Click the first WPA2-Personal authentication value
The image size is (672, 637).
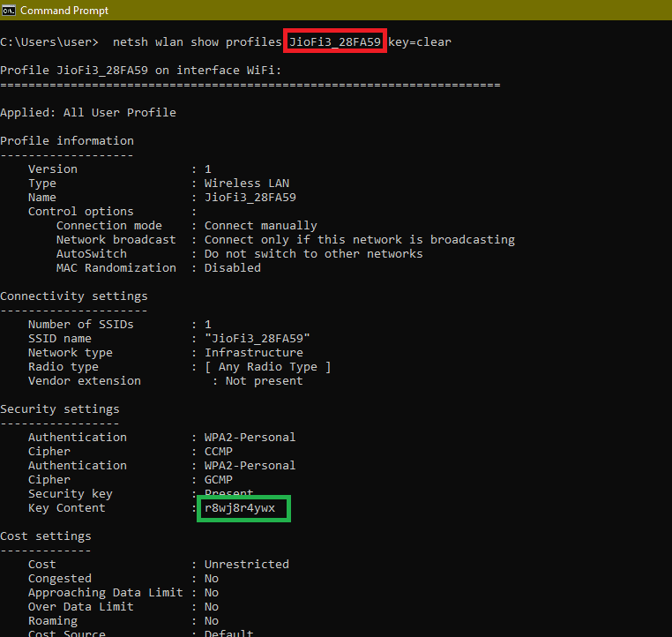pos(250,438)
